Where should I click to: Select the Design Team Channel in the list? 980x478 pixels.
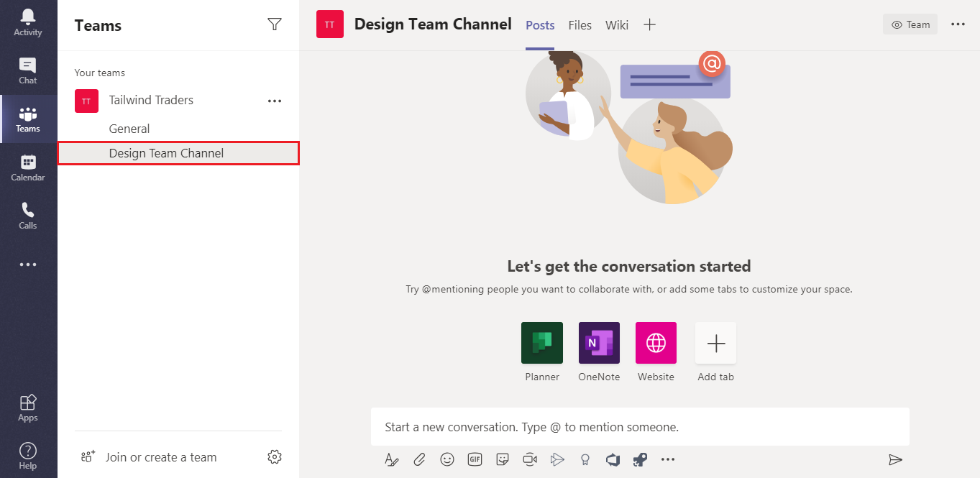178,153
